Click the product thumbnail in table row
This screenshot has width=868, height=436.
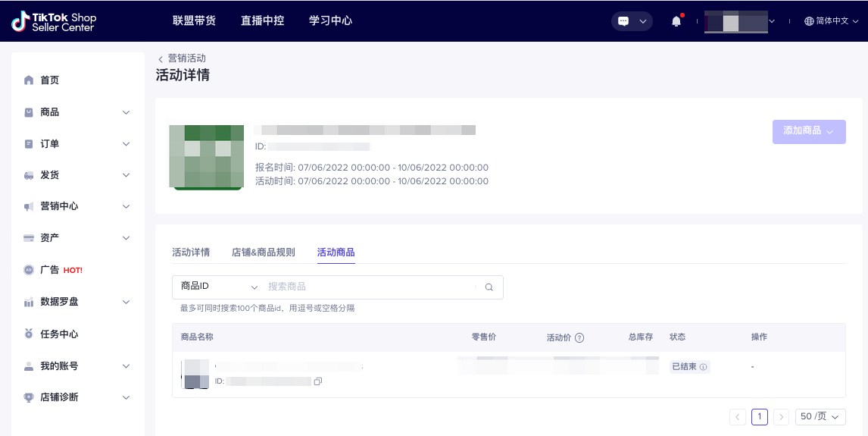tap(196, 374)
